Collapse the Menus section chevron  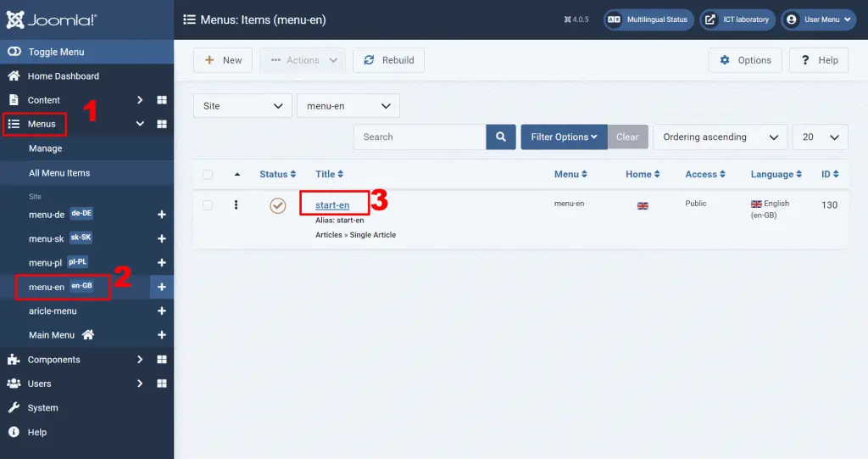point(140,124)
